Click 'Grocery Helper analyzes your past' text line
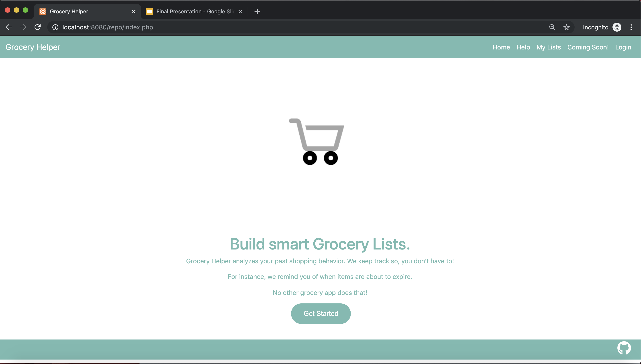 pyautogui.click(x=320, y=261)
